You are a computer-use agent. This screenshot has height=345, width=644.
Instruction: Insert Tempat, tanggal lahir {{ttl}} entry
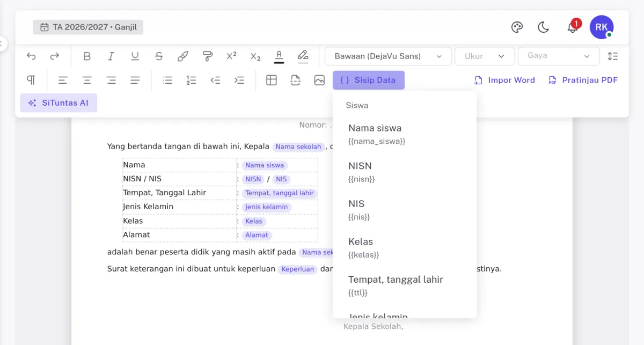click(x=405, y=285)
